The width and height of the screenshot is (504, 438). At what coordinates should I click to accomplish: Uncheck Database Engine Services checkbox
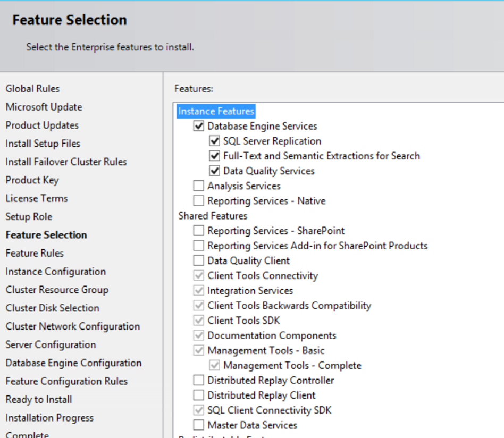pyautogui.click(x=199, y=125)
